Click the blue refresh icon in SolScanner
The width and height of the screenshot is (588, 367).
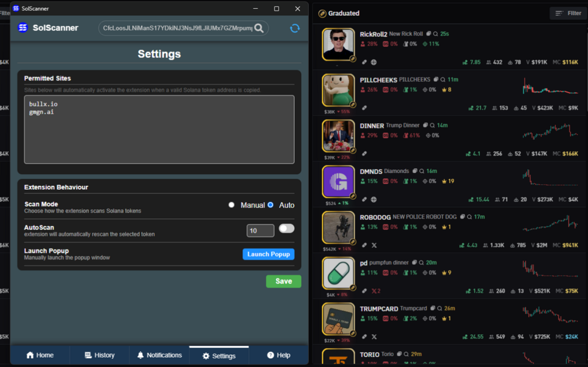pos(295,28)
